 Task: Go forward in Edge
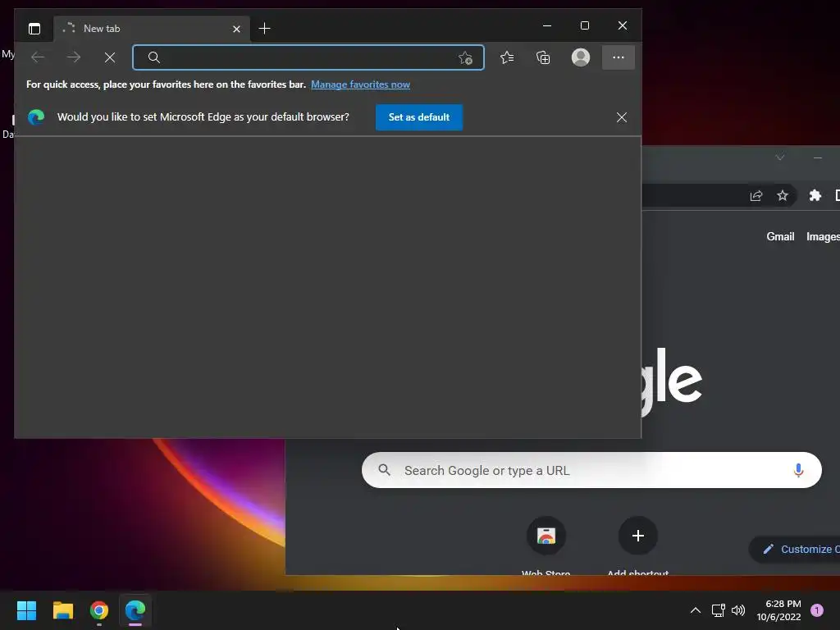[74, 57]
